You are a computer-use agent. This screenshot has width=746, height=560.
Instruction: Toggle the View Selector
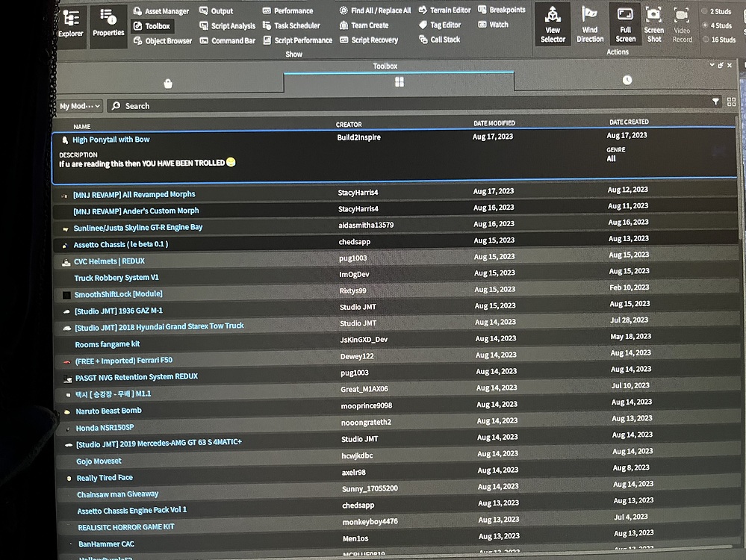coord(553,24)
